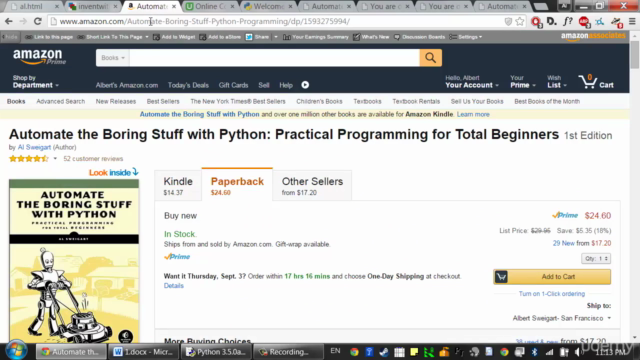The width and height of the screenshot is (640, 360).
Task: Click the Bluetooth tray icon
Action: click(534, 352)
